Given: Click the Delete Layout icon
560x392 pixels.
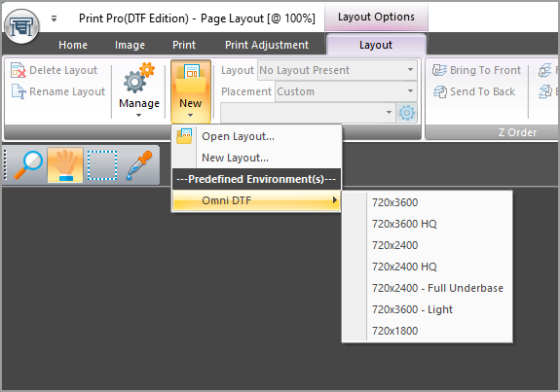Looking at the screenshot, I should coord(18,70).
